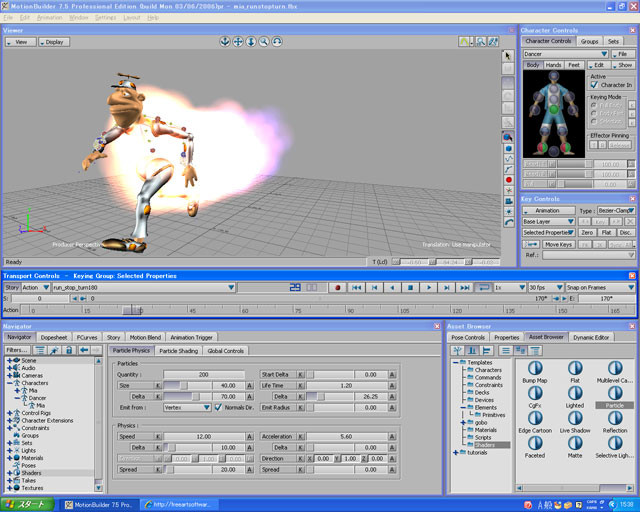Open the Particle Shading tab
Viewport: 640px width, 512px height.
tap(178, 351)
